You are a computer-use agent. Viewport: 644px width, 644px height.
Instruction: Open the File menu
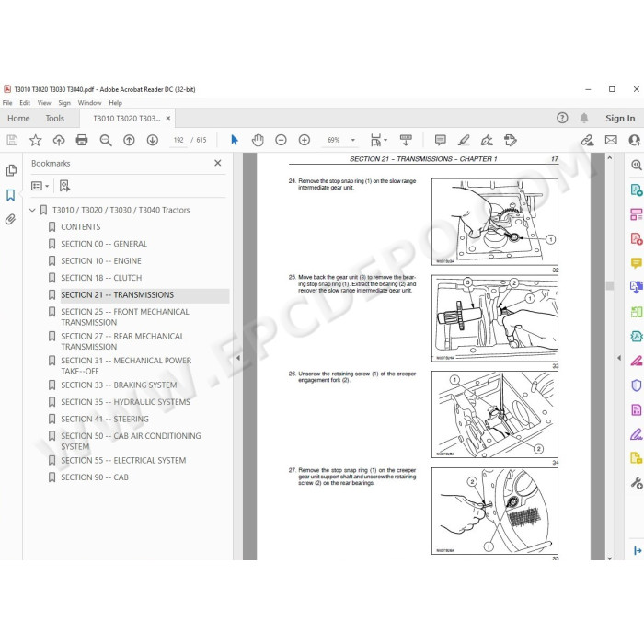coord(7,103)
